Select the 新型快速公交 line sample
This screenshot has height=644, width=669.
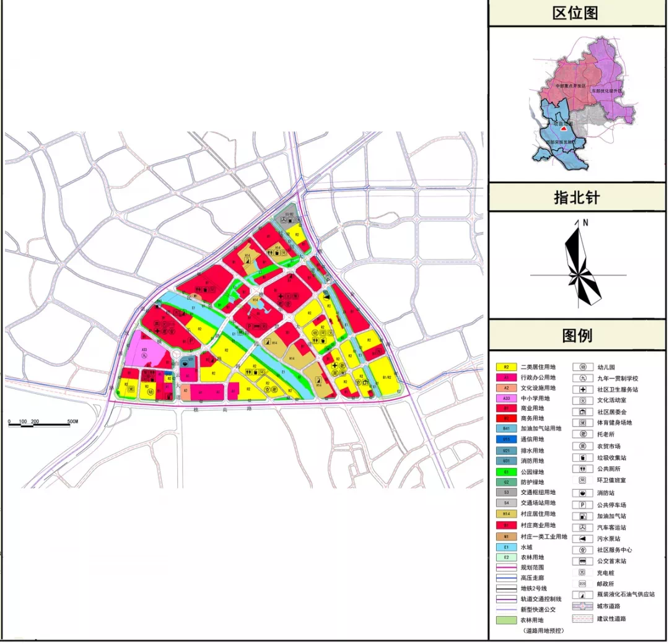(507, 610)
